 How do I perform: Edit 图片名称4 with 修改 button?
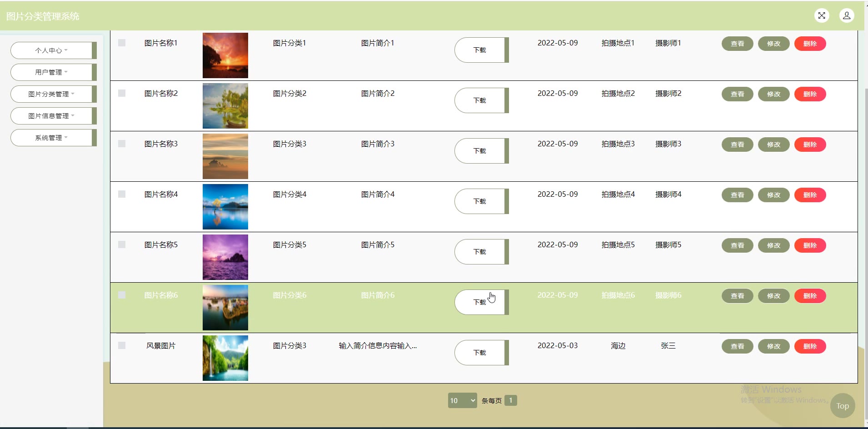tap(774, 195)
